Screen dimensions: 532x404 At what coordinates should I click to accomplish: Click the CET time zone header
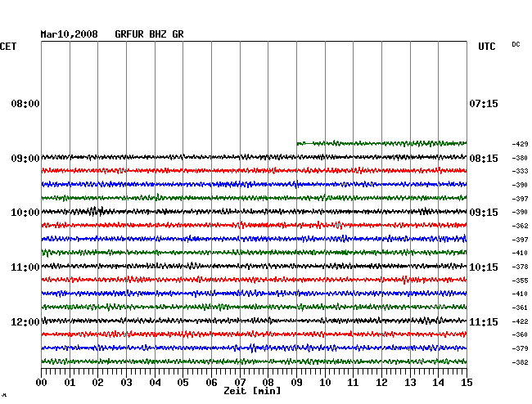tap(8, 47)
